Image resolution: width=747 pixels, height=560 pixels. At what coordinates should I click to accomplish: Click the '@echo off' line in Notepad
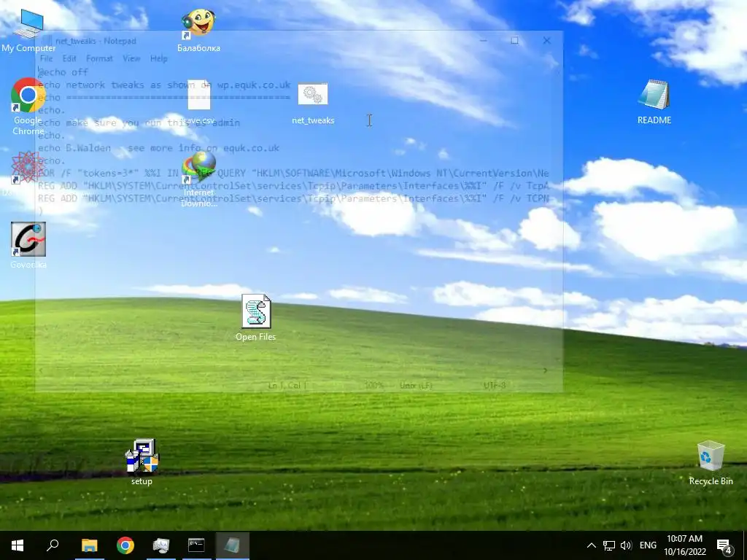pos(63,72)
